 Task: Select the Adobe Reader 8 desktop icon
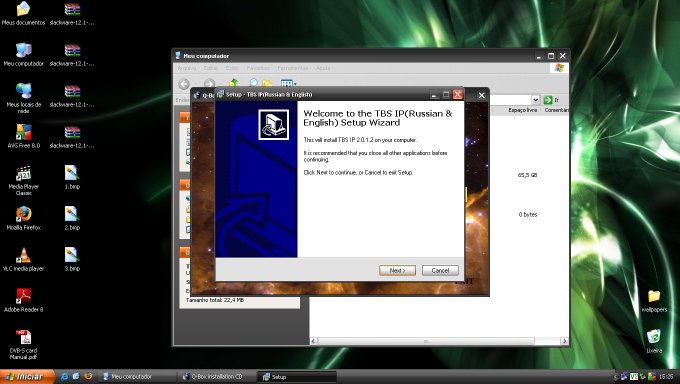pyautogui.click(x=23, y=300)
